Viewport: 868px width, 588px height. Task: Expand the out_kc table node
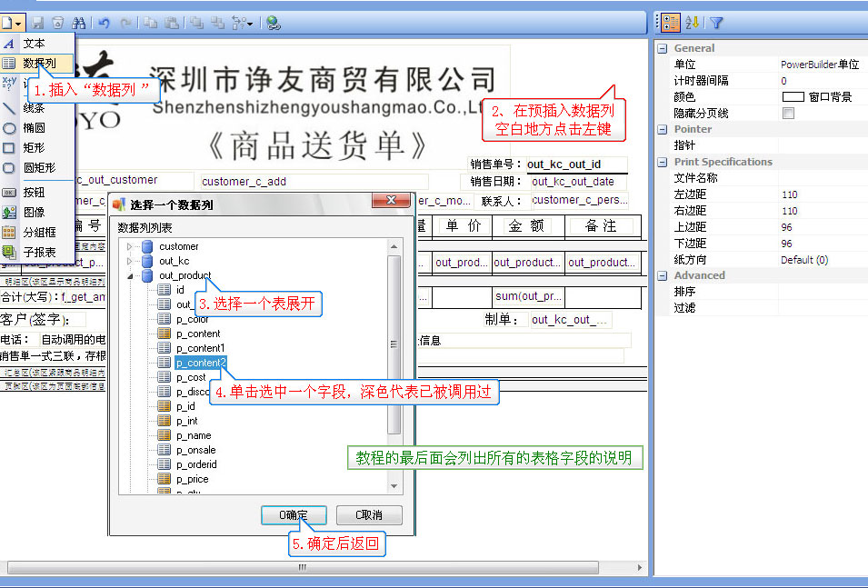pos(130,261)
